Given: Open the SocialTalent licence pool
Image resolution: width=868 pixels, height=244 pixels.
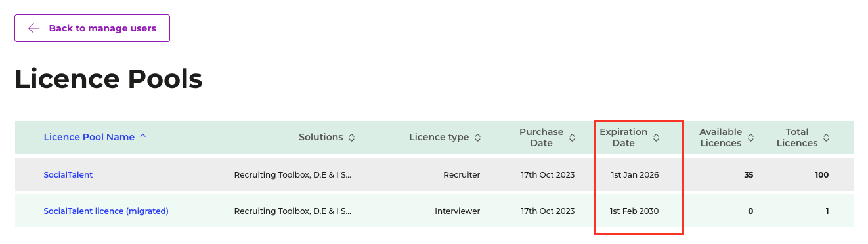Looking at the screenshot, I should (68, 175).
